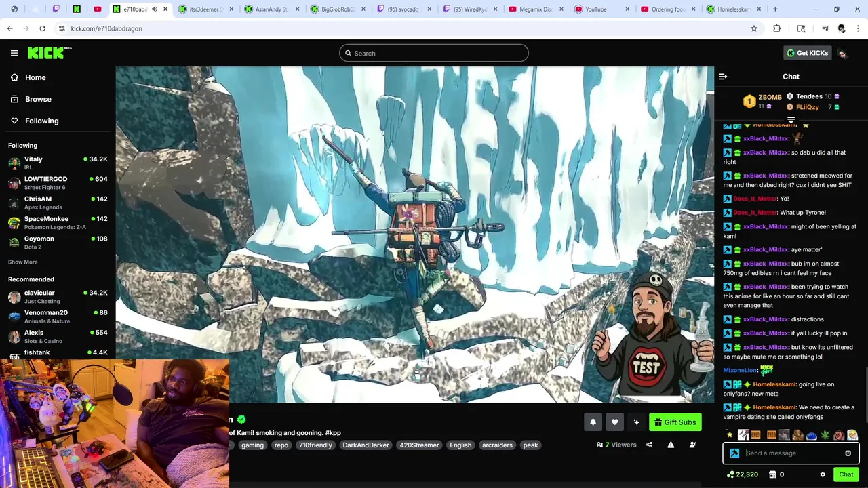868x488 pixels.
Task: Click the arcraiders tag
Action: [497, 445]
